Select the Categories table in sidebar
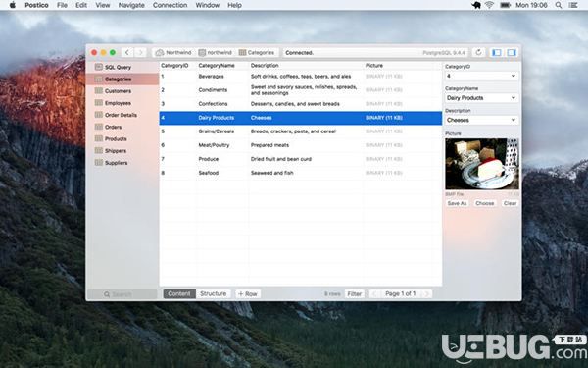The width and height of the screenshot is (588, 368). pyautogui.click(x=122, y=79)
